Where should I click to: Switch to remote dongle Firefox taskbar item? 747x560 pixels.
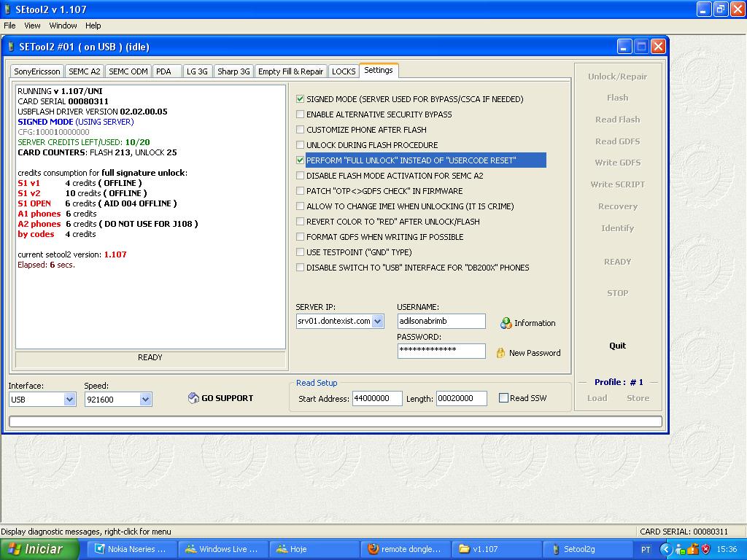point(406,549)
